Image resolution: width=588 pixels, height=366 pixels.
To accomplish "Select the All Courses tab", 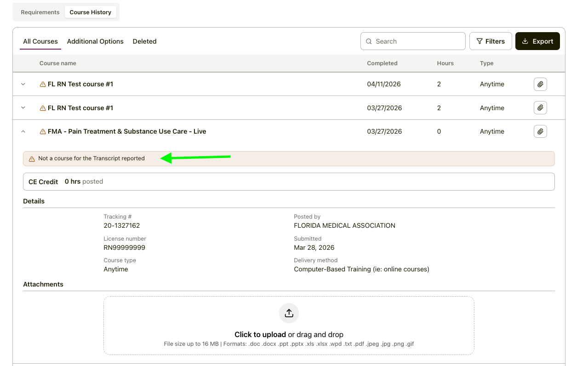I will (x=40, y=41).
